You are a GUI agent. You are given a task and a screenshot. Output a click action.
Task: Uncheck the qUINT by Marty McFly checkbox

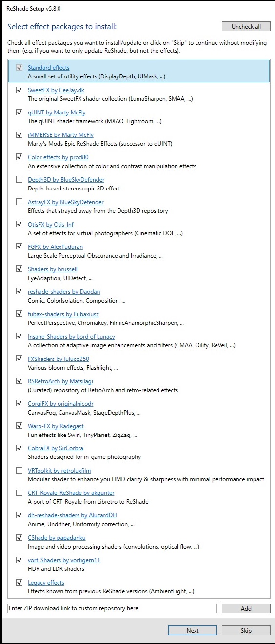click(x=19, y=112)
